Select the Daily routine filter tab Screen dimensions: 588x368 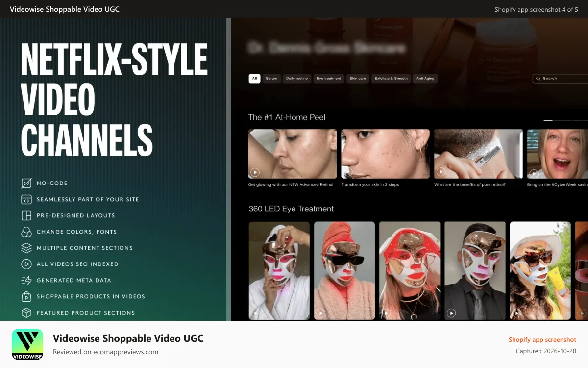[297, 79]
